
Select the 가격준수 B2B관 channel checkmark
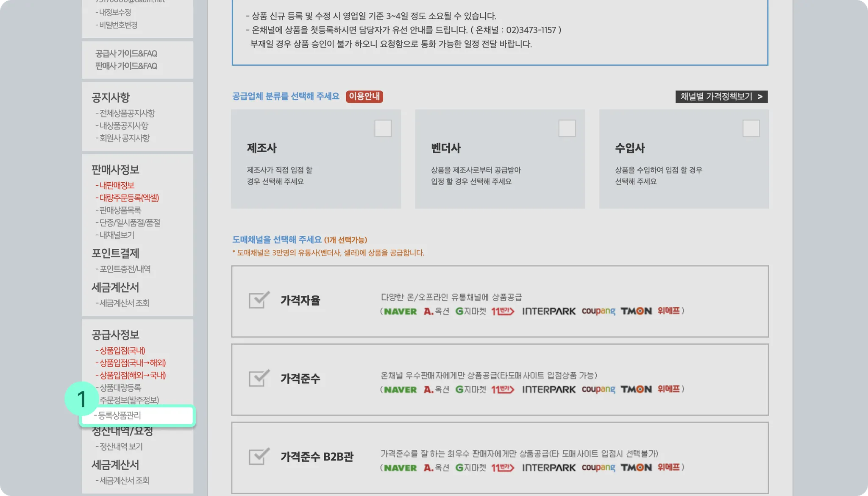(259, 457)
